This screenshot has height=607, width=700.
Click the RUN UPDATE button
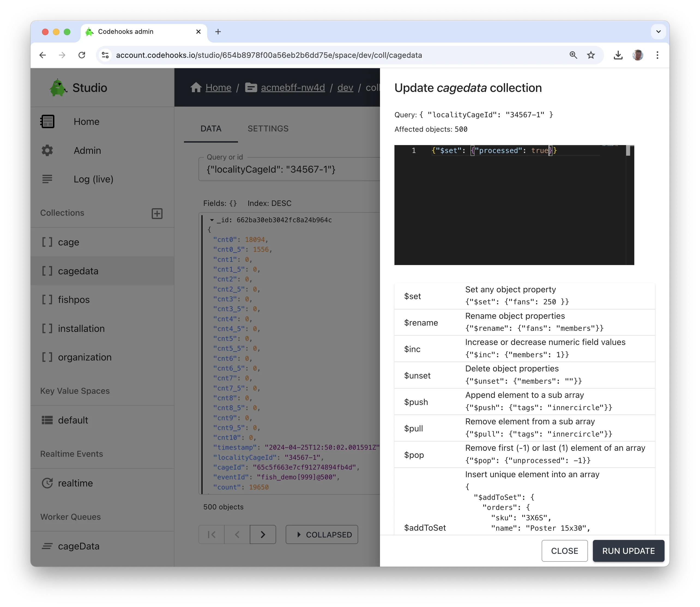629,551
